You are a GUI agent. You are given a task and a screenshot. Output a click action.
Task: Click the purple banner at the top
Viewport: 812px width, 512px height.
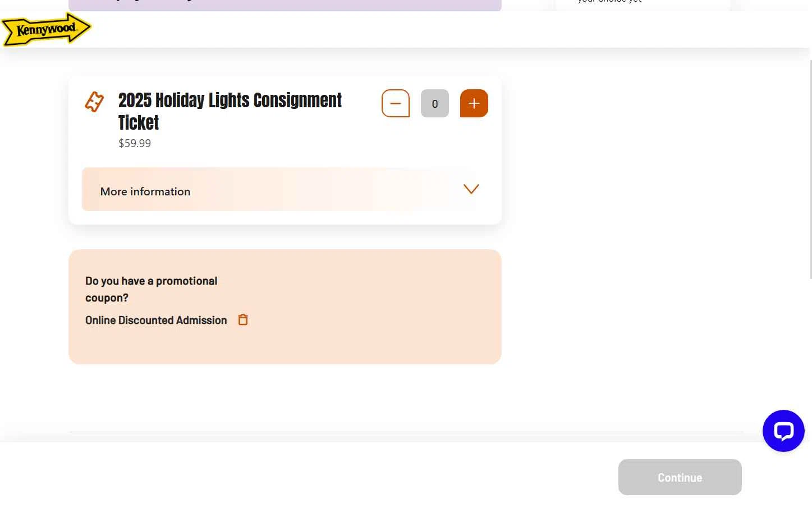point(285,5)
